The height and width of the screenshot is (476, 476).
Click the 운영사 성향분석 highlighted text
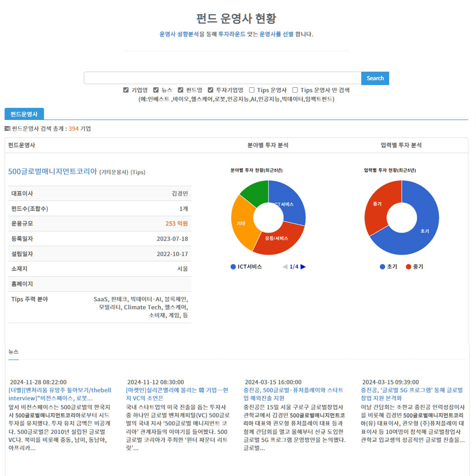[179, 34]
